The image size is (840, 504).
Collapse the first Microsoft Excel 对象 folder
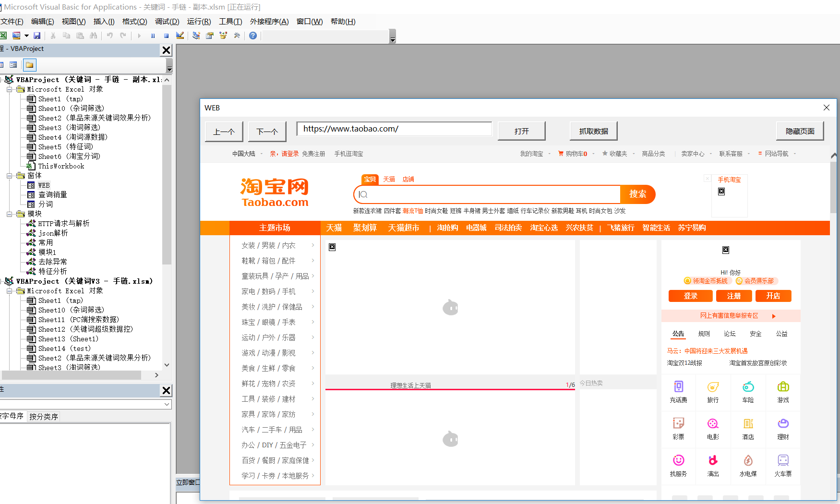tap(9, 89)
